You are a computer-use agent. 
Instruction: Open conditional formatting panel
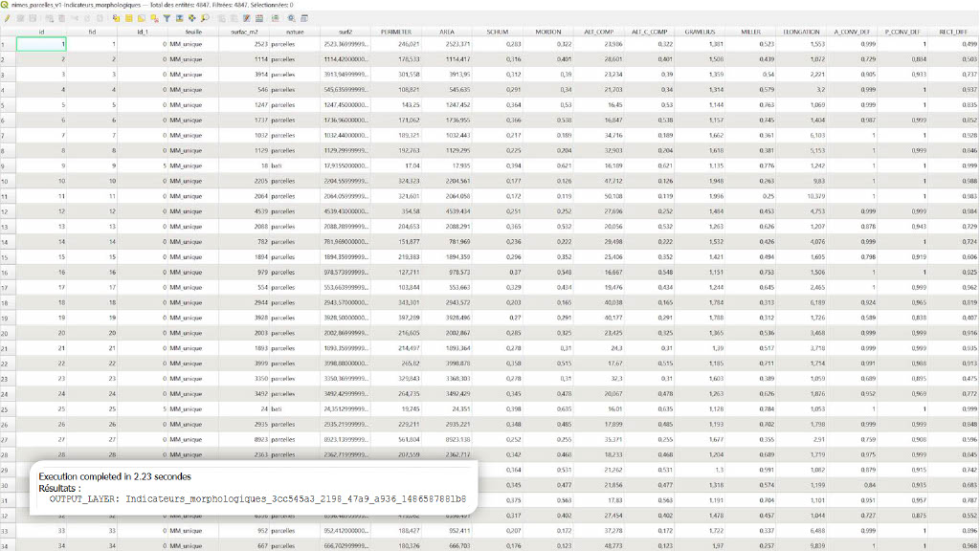(259, 18)
